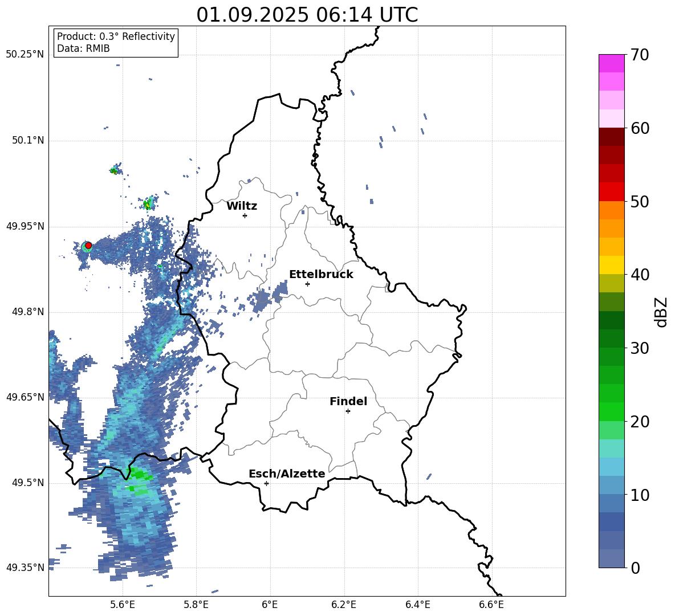Click the 10 value on colorbar
Viewport: 675px width, 616px height.
[x=640, y=495]
